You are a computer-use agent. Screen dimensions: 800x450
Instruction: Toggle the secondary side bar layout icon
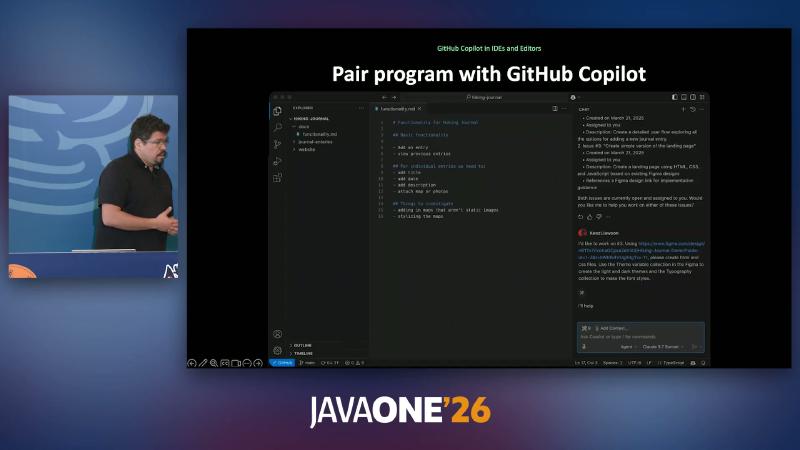tap(693, 97)
